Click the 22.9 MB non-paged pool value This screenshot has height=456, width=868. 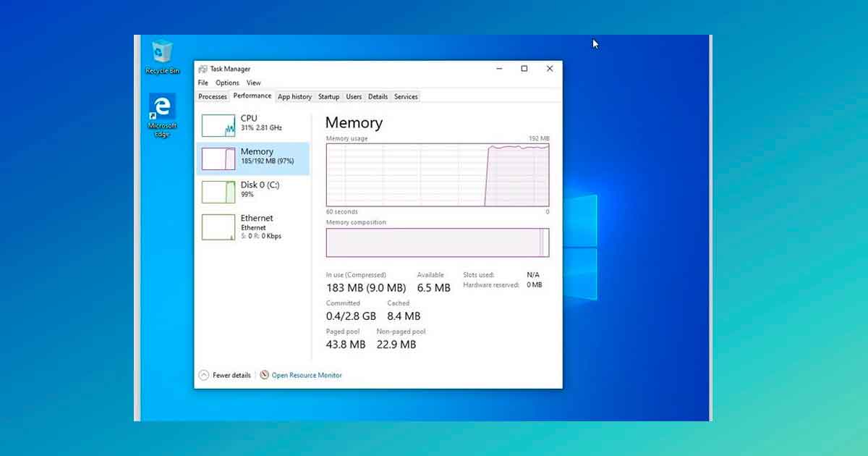point(396,345)
